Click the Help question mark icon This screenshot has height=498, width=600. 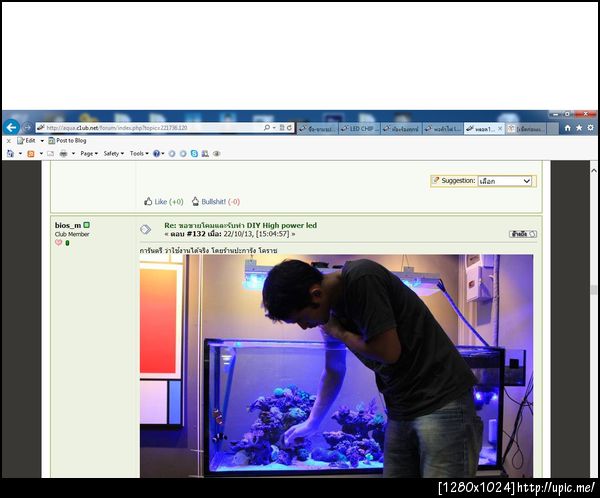[156, 153]
